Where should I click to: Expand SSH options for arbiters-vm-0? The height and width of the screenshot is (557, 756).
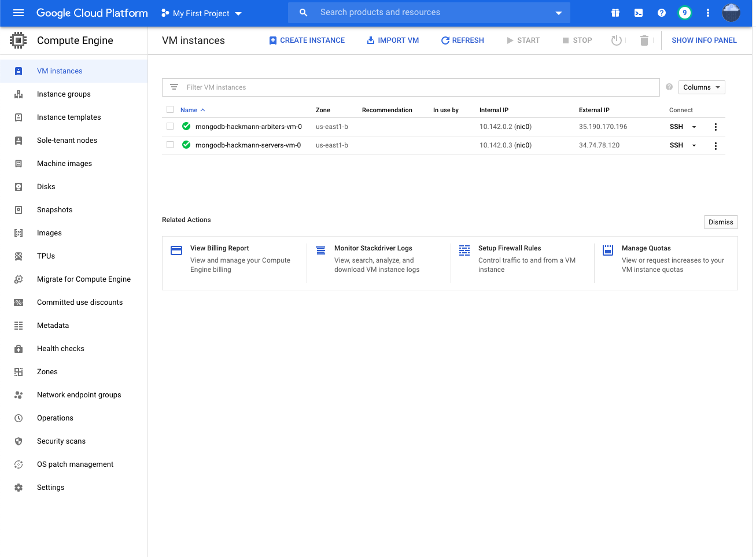(694, 127)
